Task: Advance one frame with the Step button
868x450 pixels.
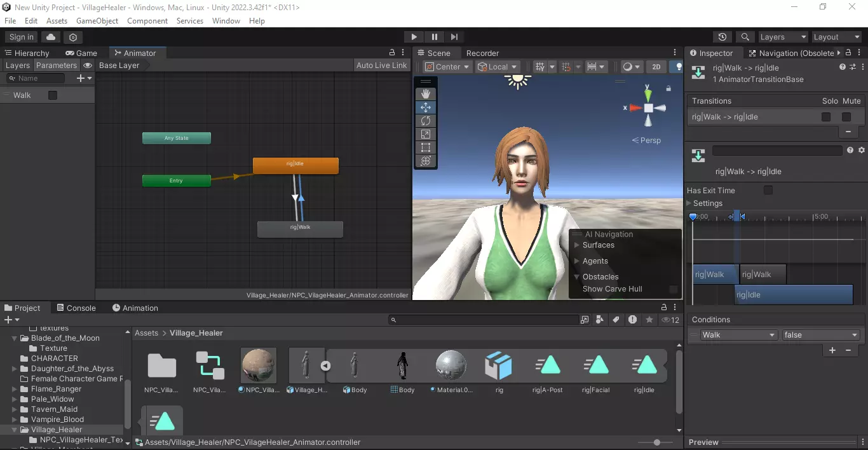Action: 454,37
